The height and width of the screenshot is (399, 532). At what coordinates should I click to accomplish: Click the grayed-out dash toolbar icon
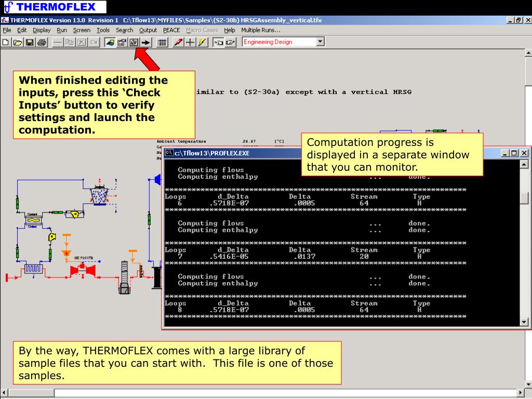coord(58,43)
